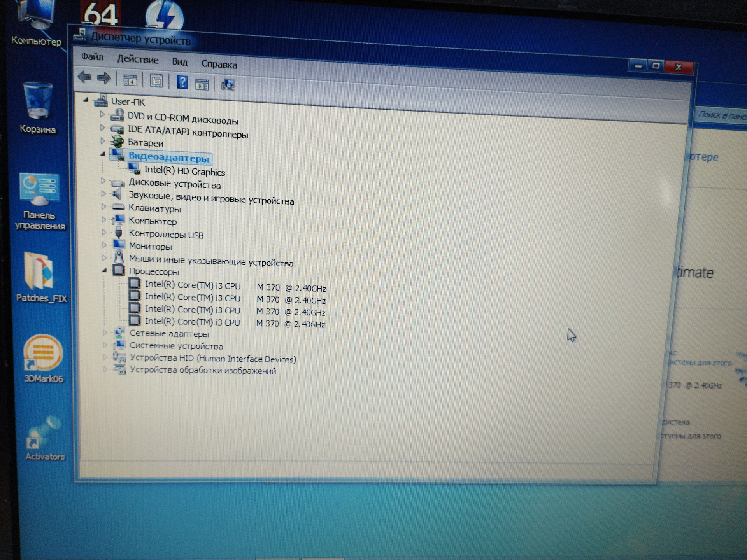Expand Контроллеры USB node arrow
The width and height of the screenshot is (747, 560).
[104, 232]
